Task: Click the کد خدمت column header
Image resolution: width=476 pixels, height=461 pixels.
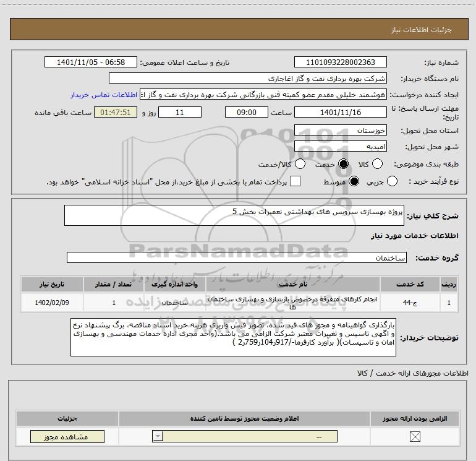Action: pos(410,284)
